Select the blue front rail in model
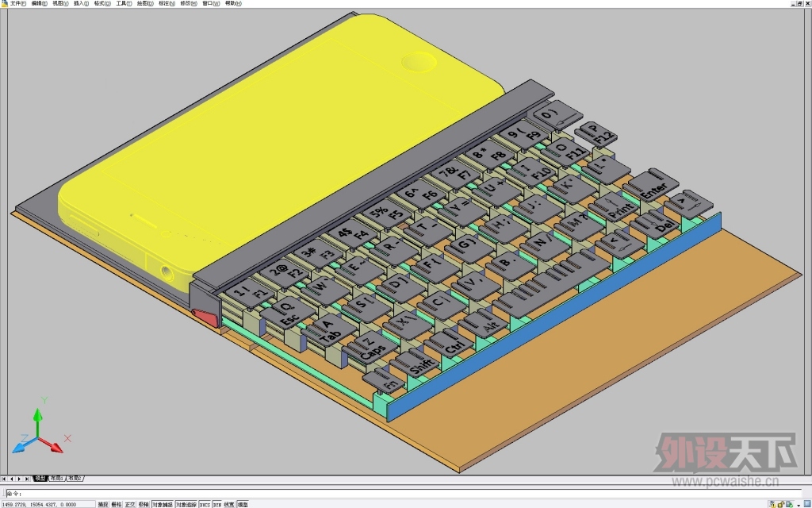Viewport: 812px width, 508px height. 554,316
